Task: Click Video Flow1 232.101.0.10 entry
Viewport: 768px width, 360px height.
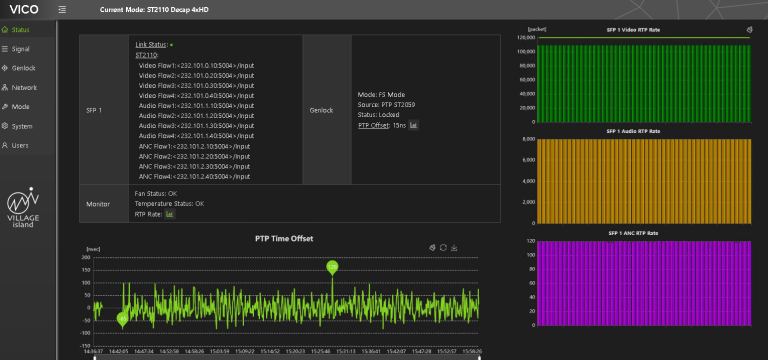Action: [196, 65]
